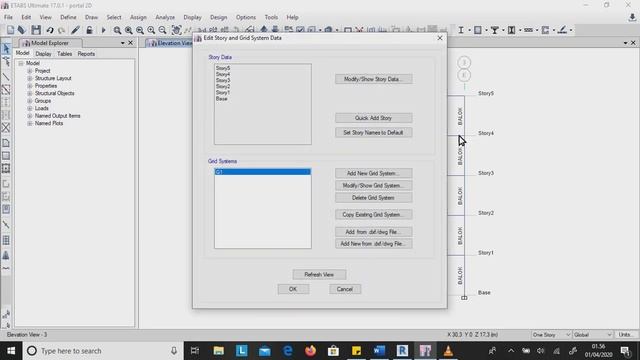Click the rubber band zoom magnifier icon
The height and width of the screenshot is (360, 640).
(x=117, y=30)
